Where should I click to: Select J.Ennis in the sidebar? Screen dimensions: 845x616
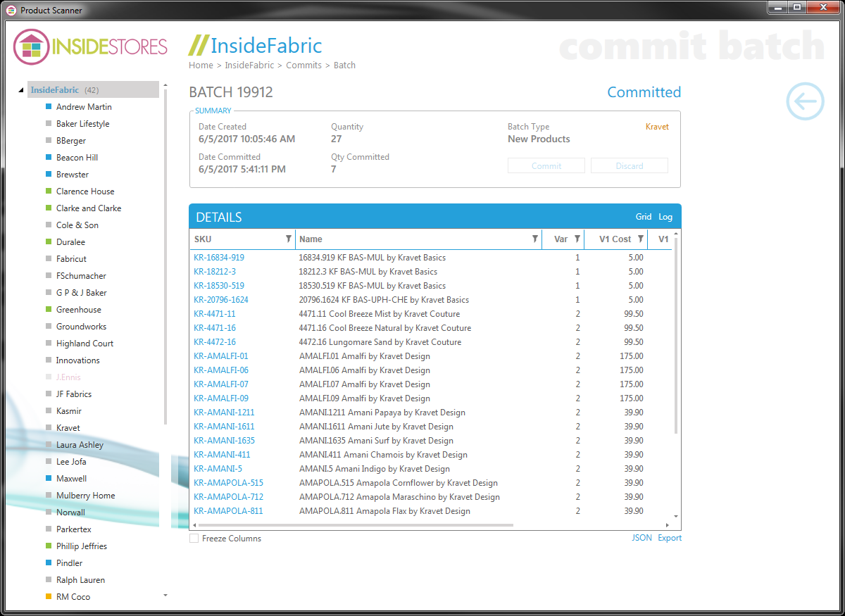point(68,377)
